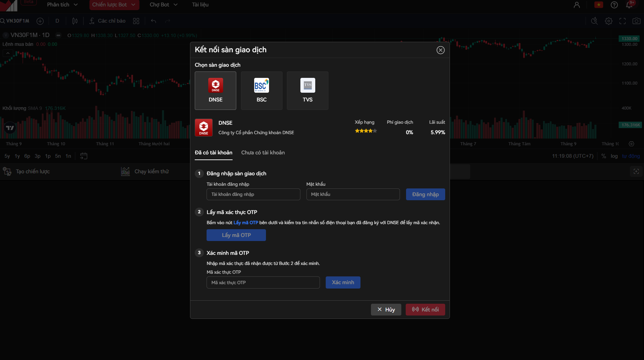
Task: Click the Chạy kiểm thử tab
Action: click(145, 172)
